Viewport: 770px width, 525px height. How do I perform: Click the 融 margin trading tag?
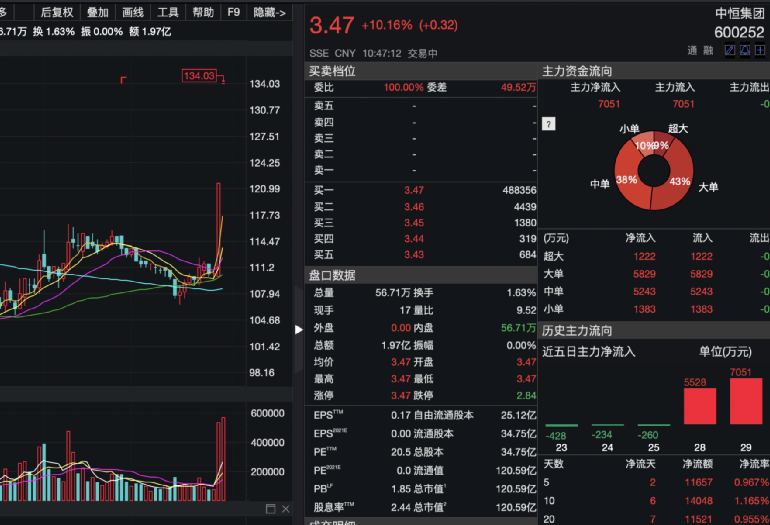(x=708, y=50)
